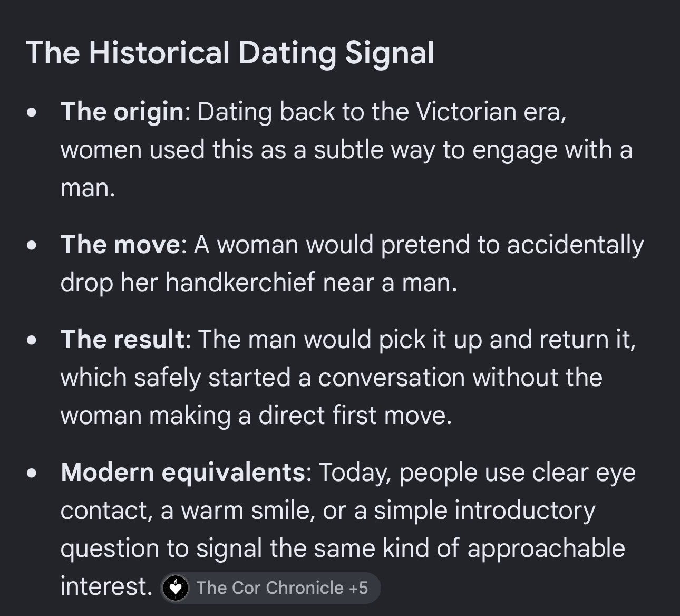The height and width of the screenshot is (616, 680).
Task: Click the heart icon in source chip
Action: tap(176, 588)
